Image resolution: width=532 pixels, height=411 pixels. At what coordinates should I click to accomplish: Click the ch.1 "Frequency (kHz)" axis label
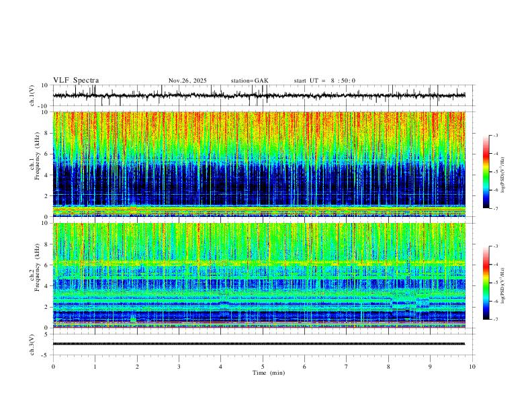pyautogui.click(x=38, y=156)
